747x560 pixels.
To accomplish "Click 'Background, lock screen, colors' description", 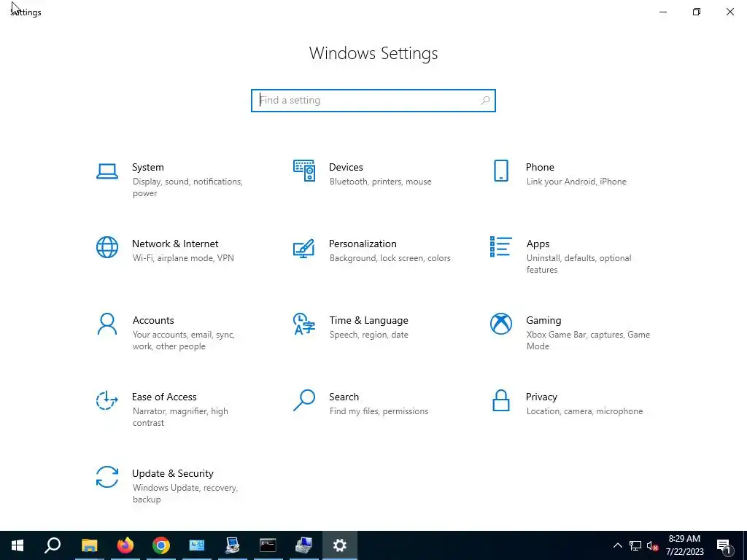I will (x=390, y=258).
